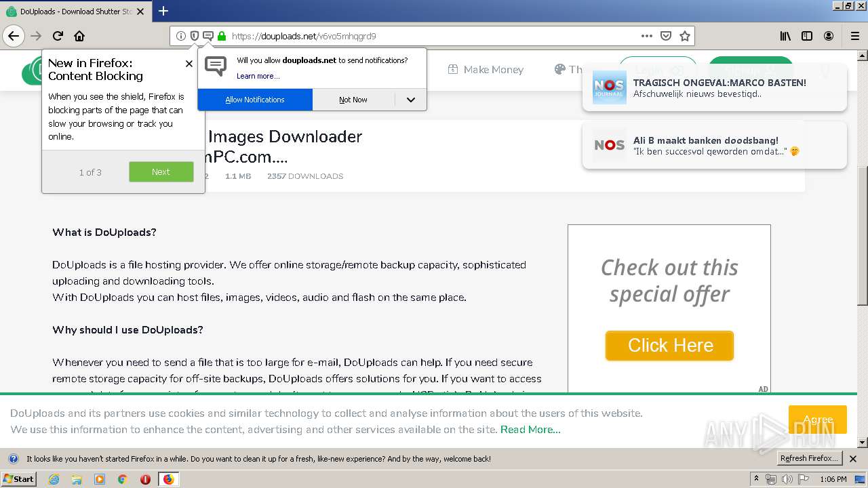Open Make Money menu item
868x488 pixels.
[x=486, y=69]
